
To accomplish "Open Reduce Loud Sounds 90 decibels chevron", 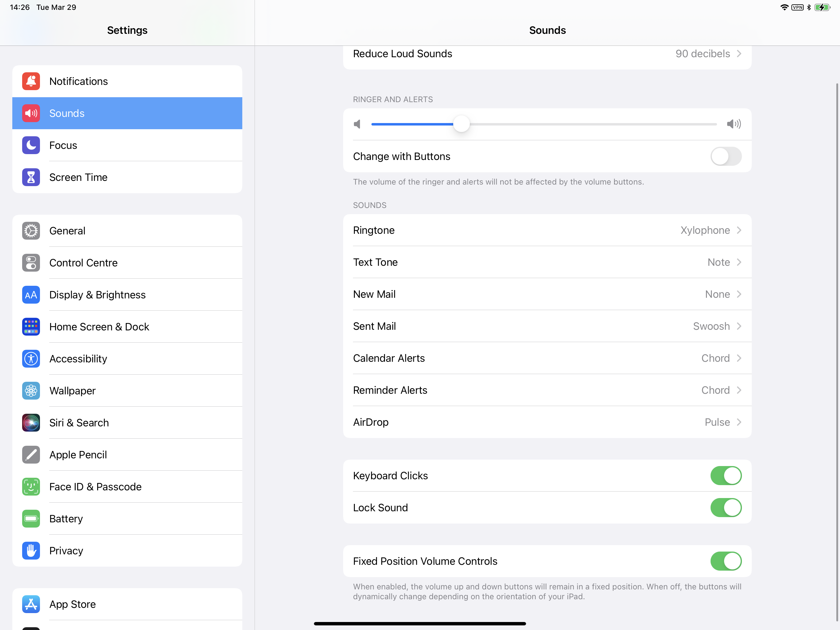I will pyautogui.click(x=739, y=54).
